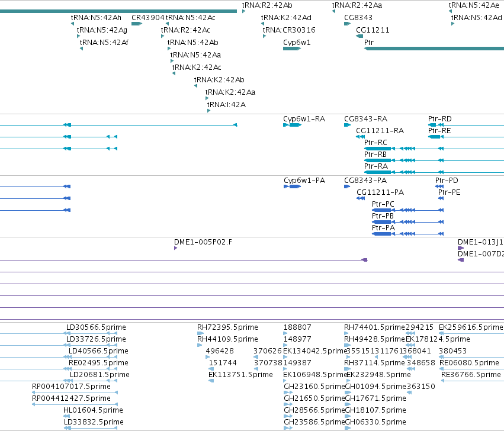Select tRNA:I:42A feature label
This screenshot has width=504, height=431.
tap(226, 104)
